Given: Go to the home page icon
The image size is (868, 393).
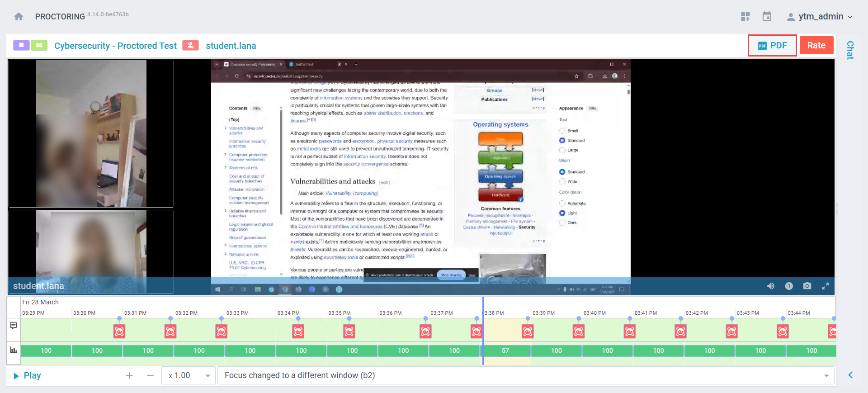Looking at the screenshot, I should pyautogui.click(x=19, y=17).
